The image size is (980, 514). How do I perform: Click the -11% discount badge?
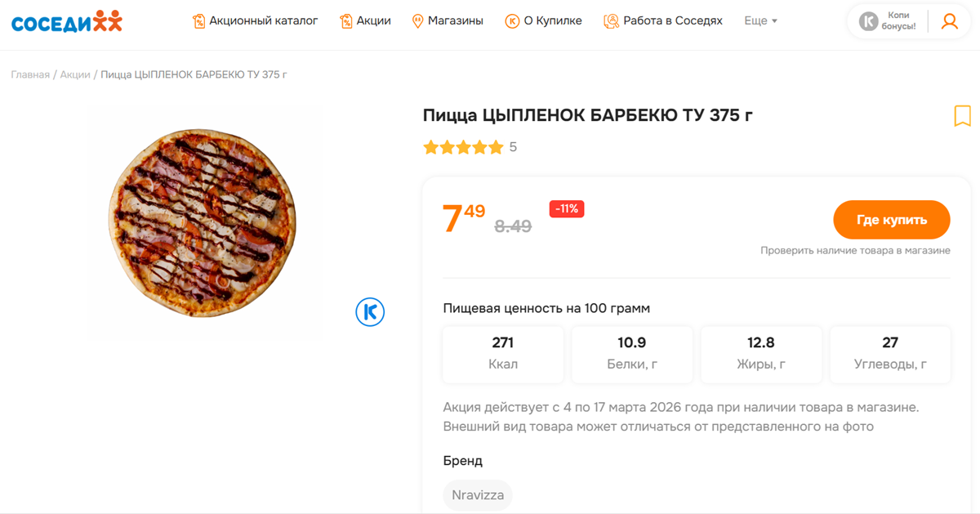(x=566, y=209)
